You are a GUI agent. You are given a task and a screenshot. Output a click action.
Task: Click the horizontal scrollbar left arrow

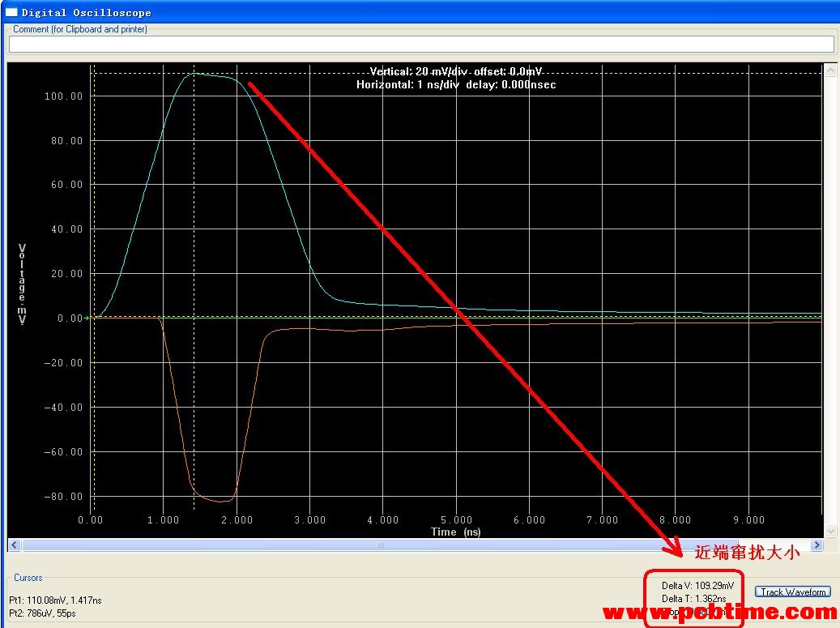[x=15, y=545]
